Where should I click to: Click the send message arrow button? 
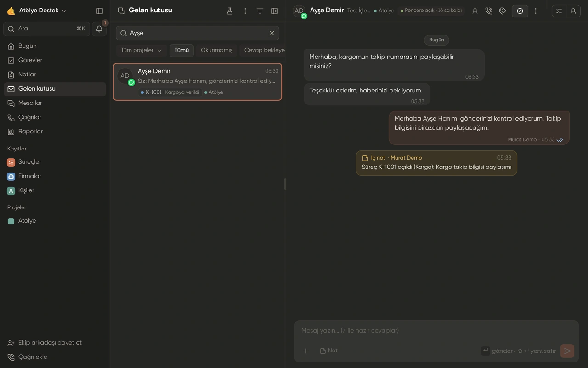(567, 351)
